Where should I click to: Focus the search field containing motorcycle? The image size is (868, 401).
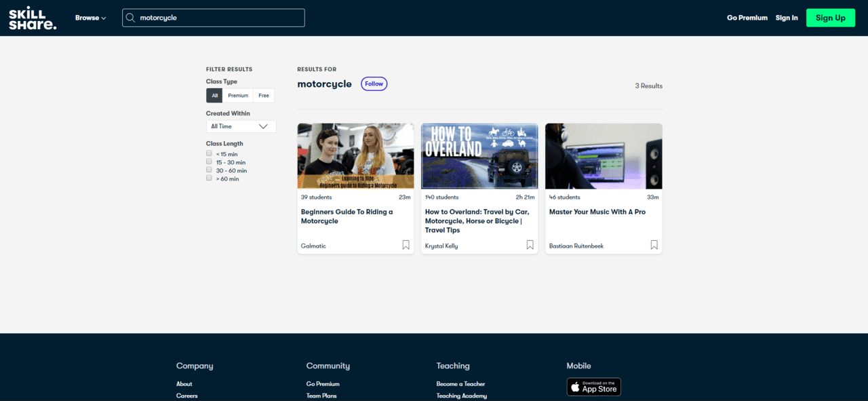click(x=214, y=18)
